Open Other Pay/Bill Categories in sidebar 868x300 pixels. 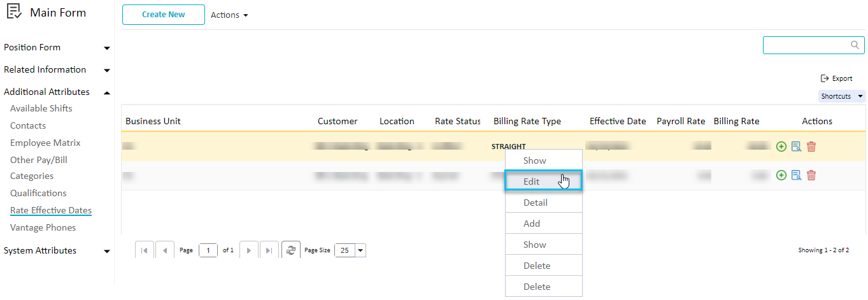pos(39,168)
